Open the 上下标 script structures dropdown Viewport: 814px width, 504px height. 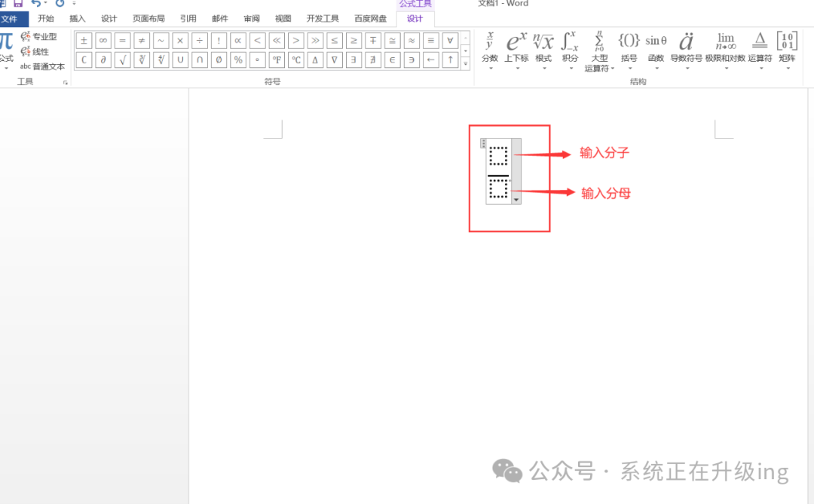pyautogui.click(x=516, y=50)
